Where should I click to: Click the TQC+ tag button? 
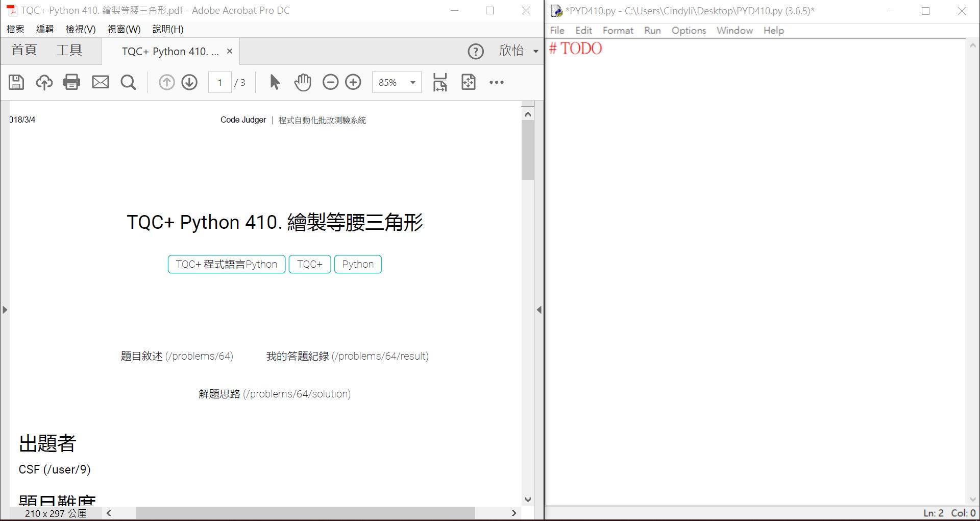[310, 264]
